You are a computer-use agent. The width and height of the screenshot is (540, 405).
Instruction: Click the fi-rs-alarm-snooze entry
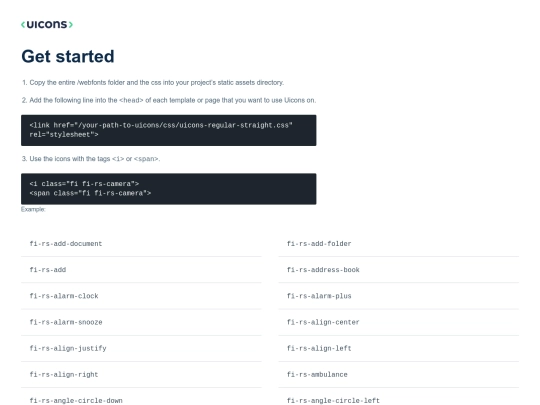coord(141,322)
